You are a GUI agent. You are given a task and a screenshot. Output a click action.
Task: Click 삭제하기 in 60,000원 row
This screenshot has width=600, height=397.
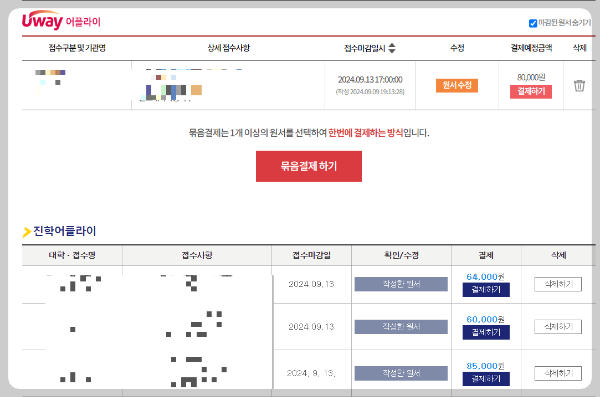[x=558, y=327]
